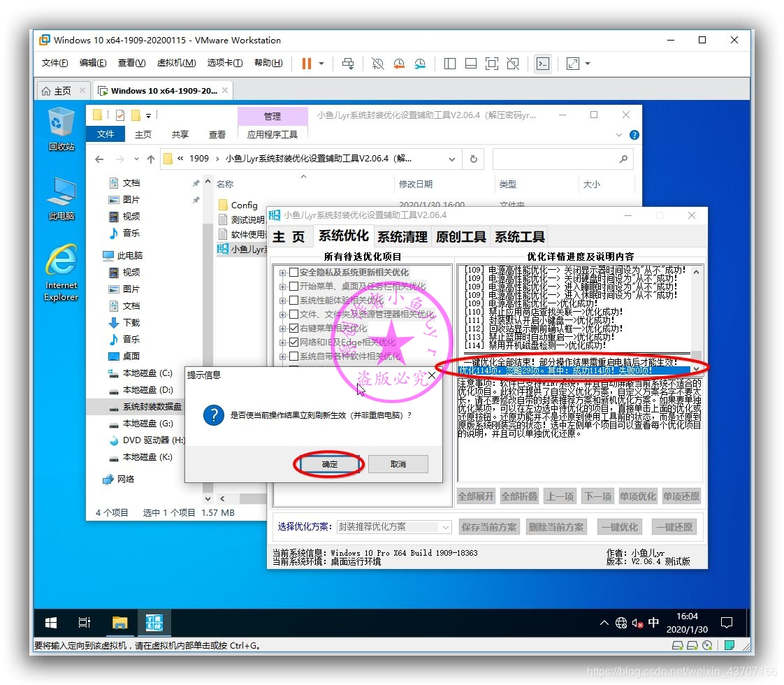
Task: Select the 此电脑 desktop icon
Action: 61,199
